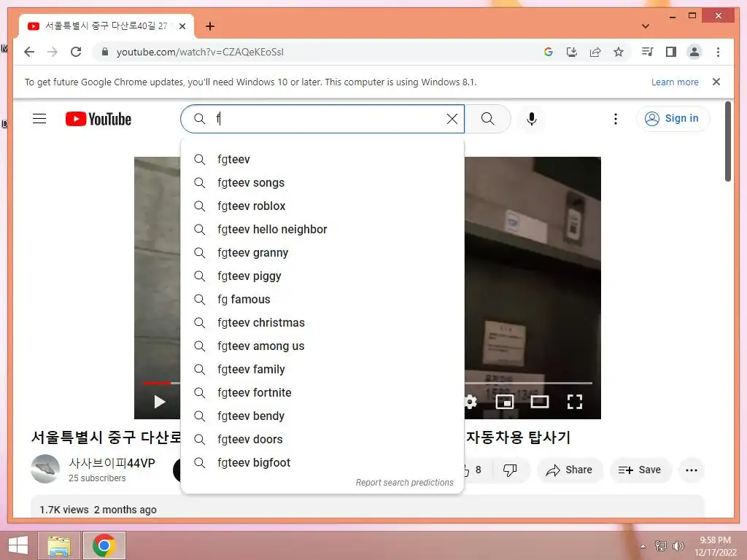Image resolution: width=747 pixels, height=560 pixels.
Task: Open the Chrome profile avatar
Action: 694,52
